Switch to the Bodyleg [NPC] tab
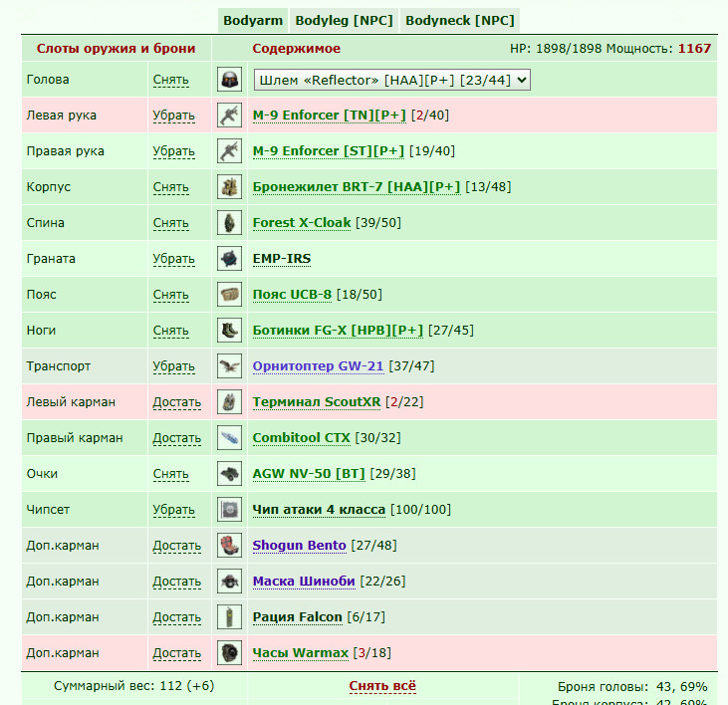Image resolution: width=728 pixels, height=705 pixels. 344,21
